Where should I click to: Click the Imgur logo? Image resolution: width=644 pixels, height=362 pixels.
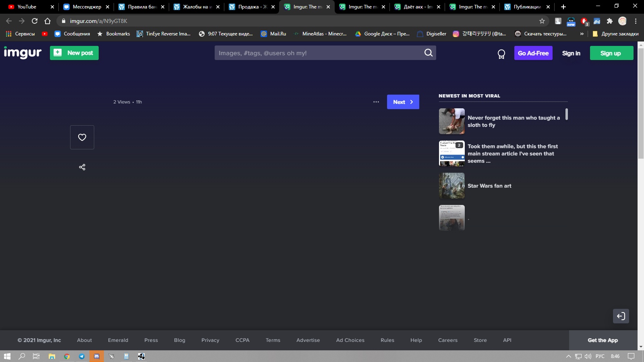23,53
